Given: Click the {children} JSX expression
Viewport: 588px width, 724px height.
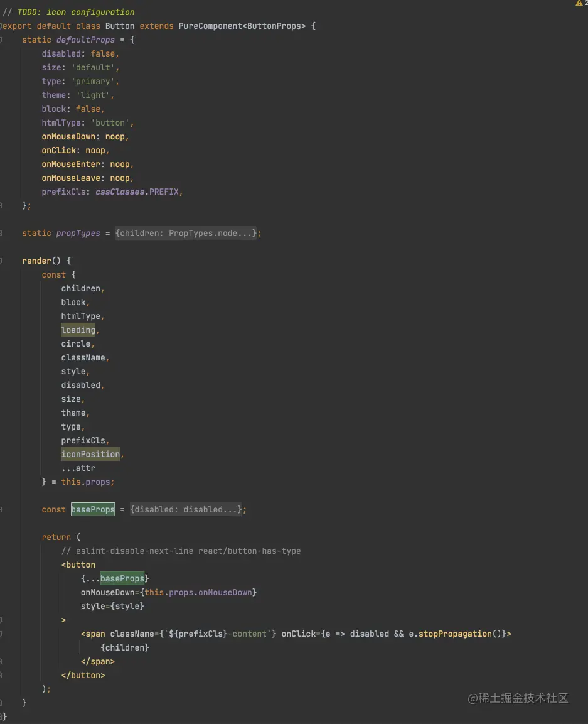Looking at the screenshot, I should (x=125, y=648).
